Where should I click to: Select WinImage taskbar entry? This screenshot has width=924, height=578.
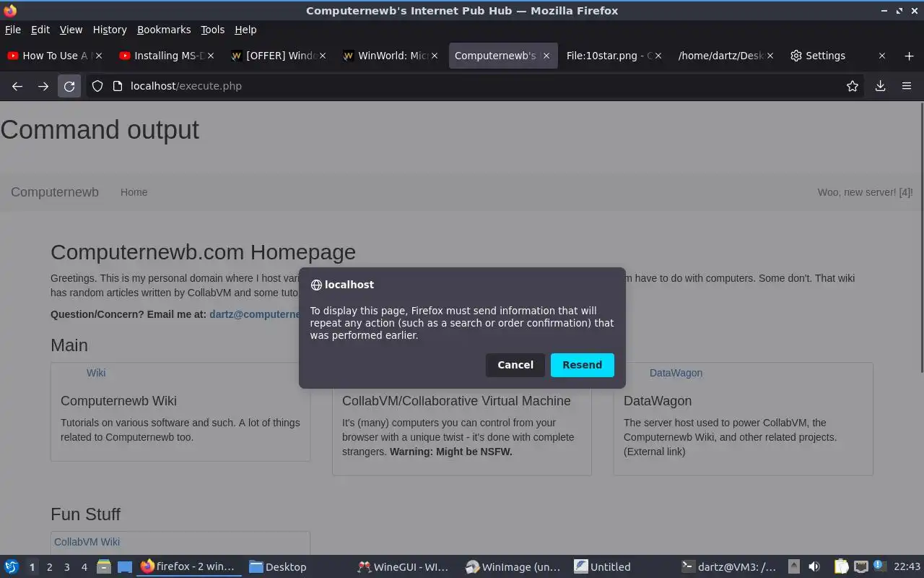[514, 566]
